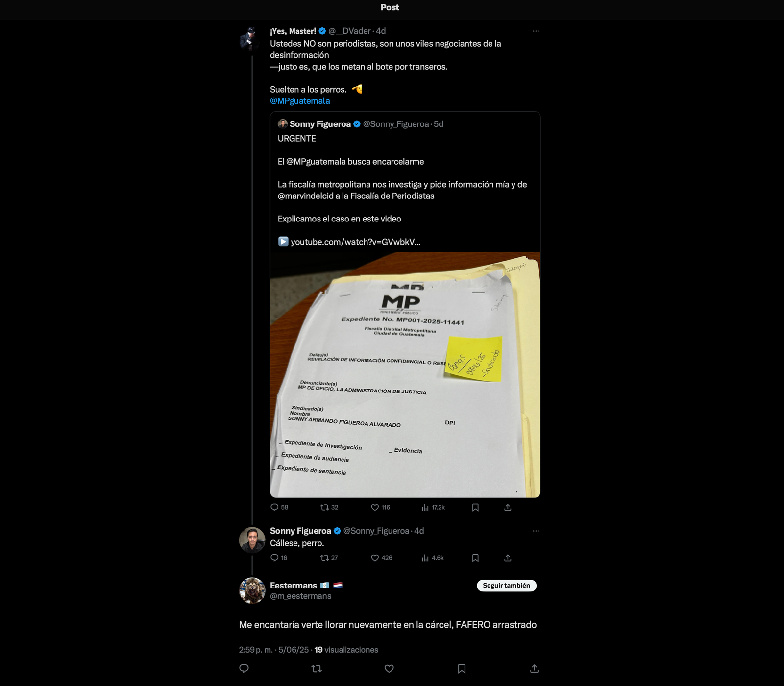Viewport: 784px width, 686px height.
Task: Reply to the @__DVader post
Action: [279, 507]
